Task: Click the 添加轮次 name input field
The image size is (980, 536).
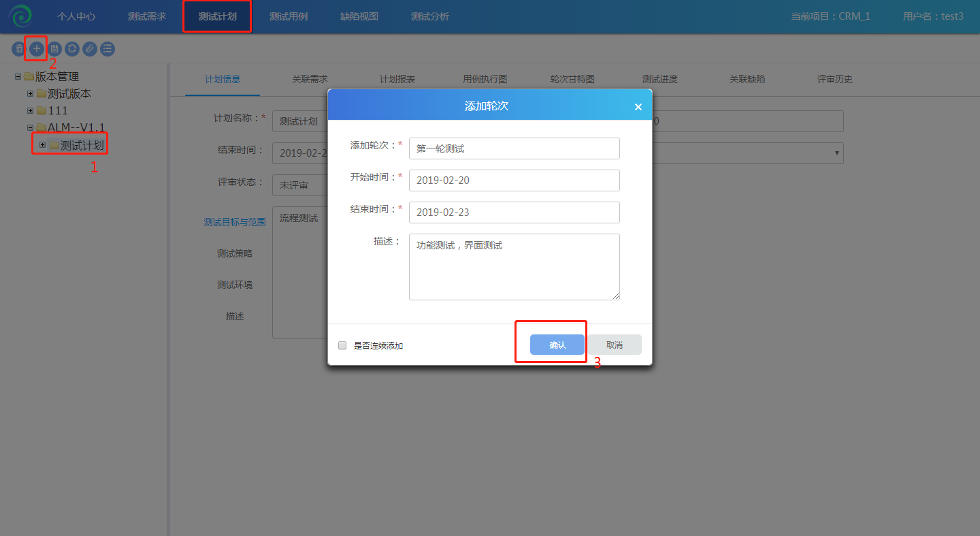Action: [514, 148]
